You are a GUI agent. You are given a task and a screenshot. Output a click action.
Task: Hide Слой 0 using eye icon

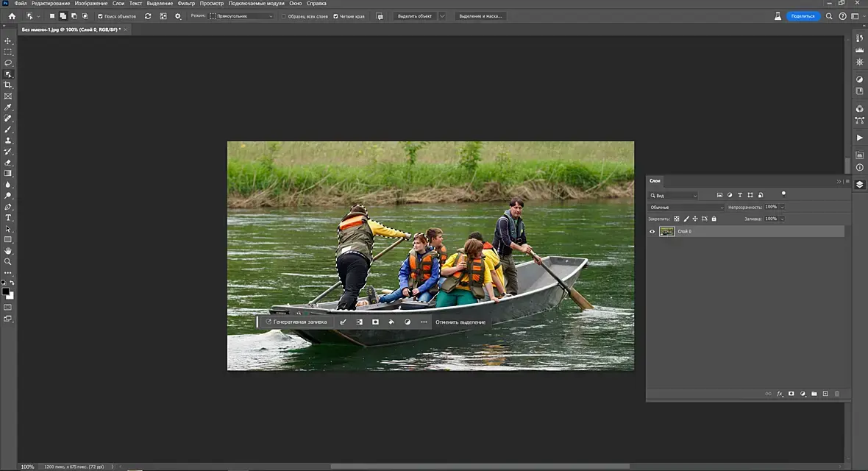652,232
